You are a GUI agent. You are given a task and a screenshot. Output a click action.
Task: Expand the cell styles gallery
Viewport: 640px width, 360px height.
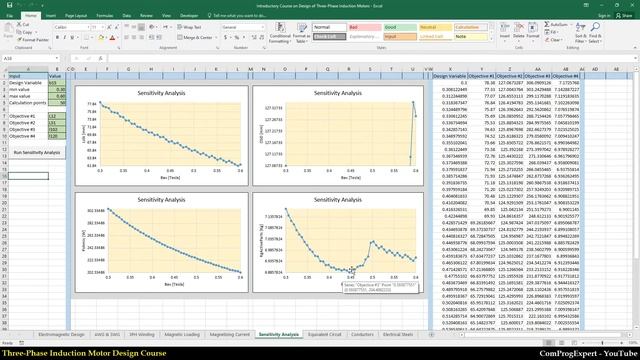pos(491,39)
